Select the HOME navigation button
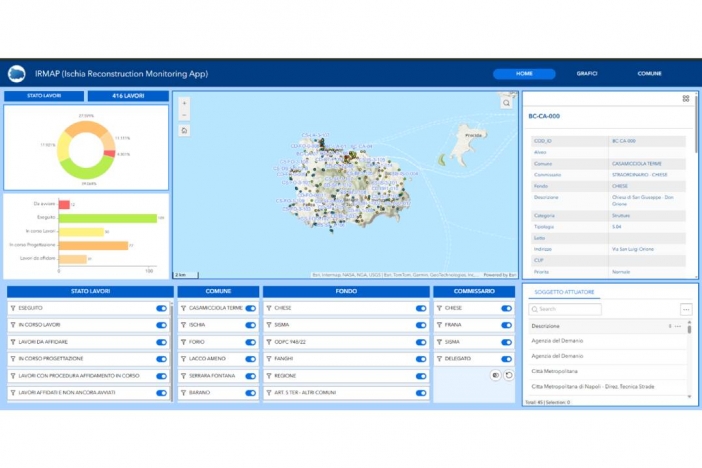Screen dimensions: 702x468 [x=524, y=73]
